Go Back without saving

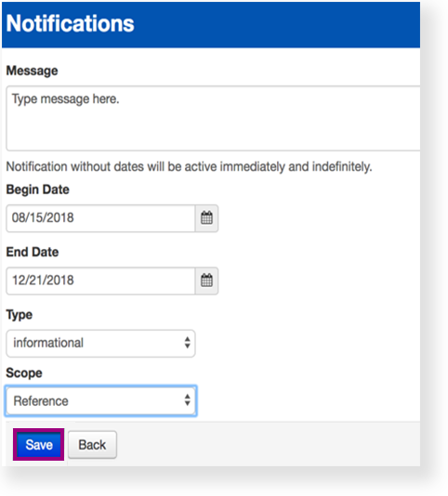92,445
